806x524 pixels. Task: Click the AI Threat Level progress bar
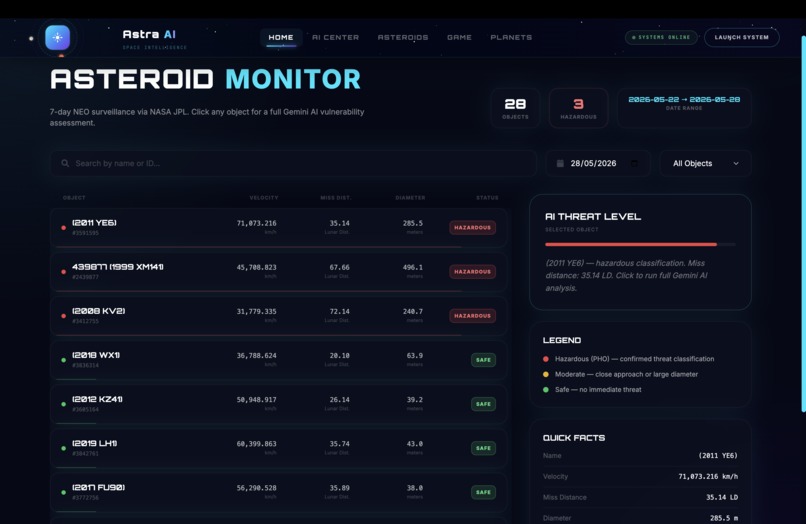point(640,244)
